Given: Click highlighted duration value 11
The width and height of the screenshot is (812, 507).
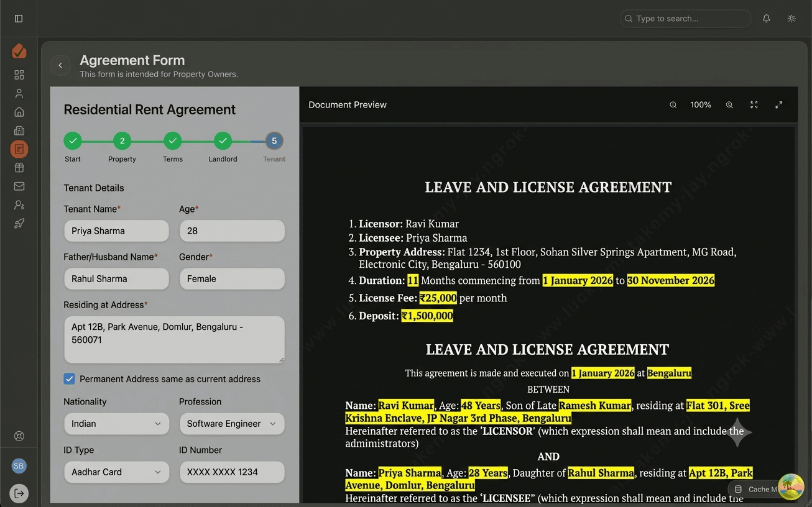Looking at the screenshot, I should pyautogui.click(x=413, y=281).
